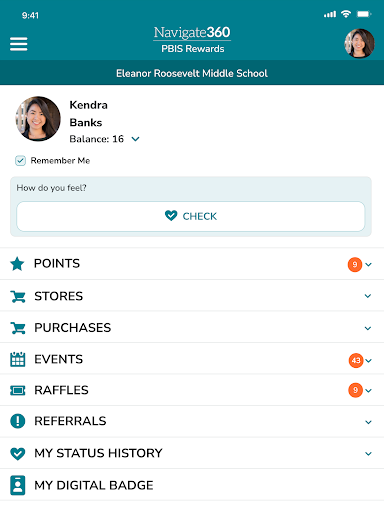Viewport: 384px width, 512px height.
Task: Click the Navigate360 PBIS Rewards logo
Action: tap(192, 40)
